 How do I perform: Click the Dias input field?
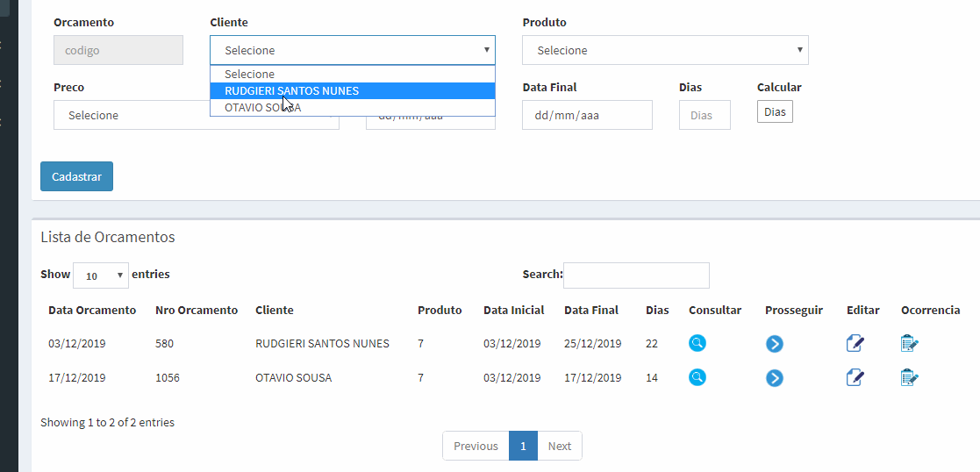705,115
